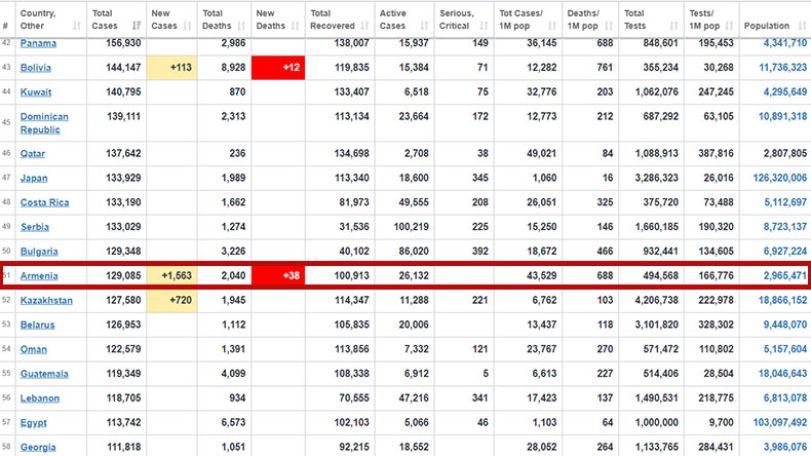Click Belarus population 9,448,070 link
This screenshot has width=811, height=456.
click(785, 325)
